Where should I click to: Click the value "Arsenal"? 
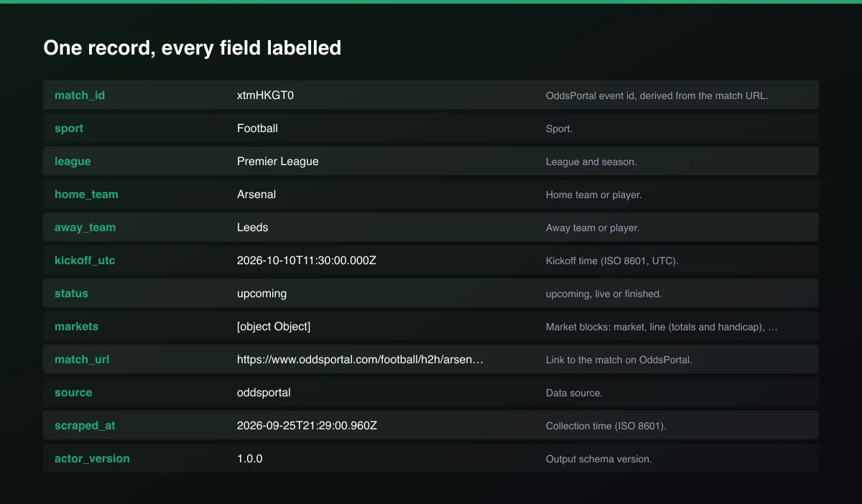pyautogui.click(x=256, y=195)
